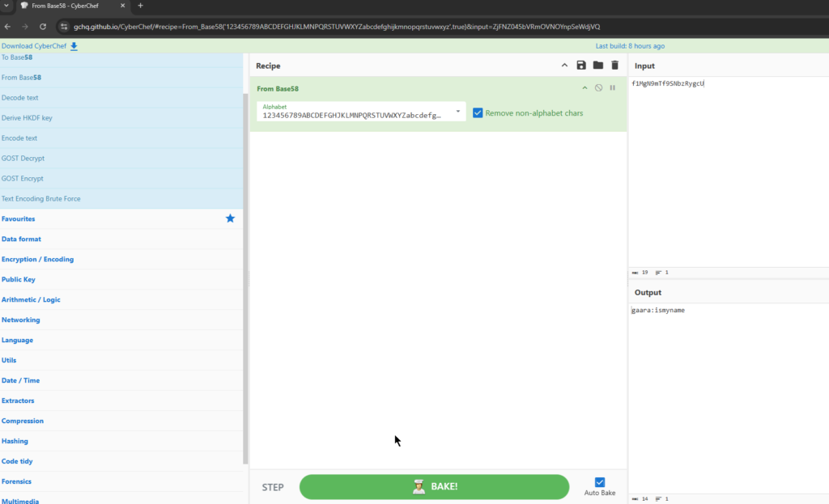829x504 pixels.
Task: Collapse the Recipe pane with the chevron
Action: click(564, 66)
